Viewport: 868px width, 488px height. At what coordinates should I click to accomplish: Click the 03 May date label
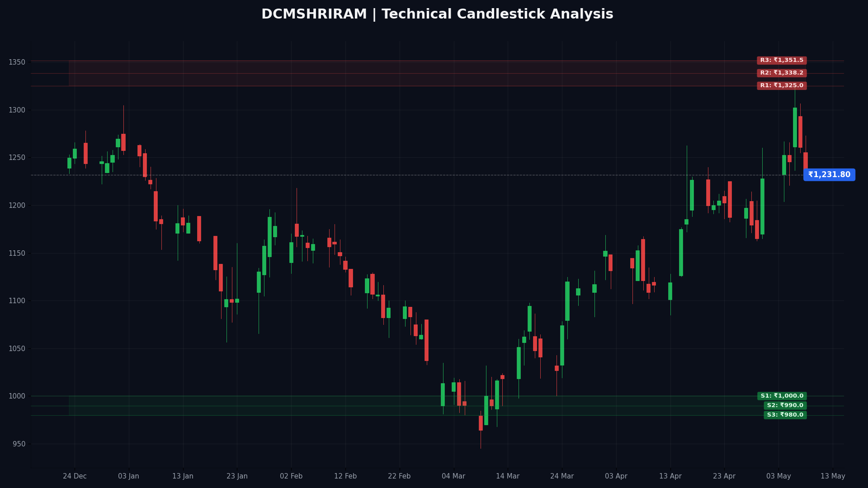point(778,476)
